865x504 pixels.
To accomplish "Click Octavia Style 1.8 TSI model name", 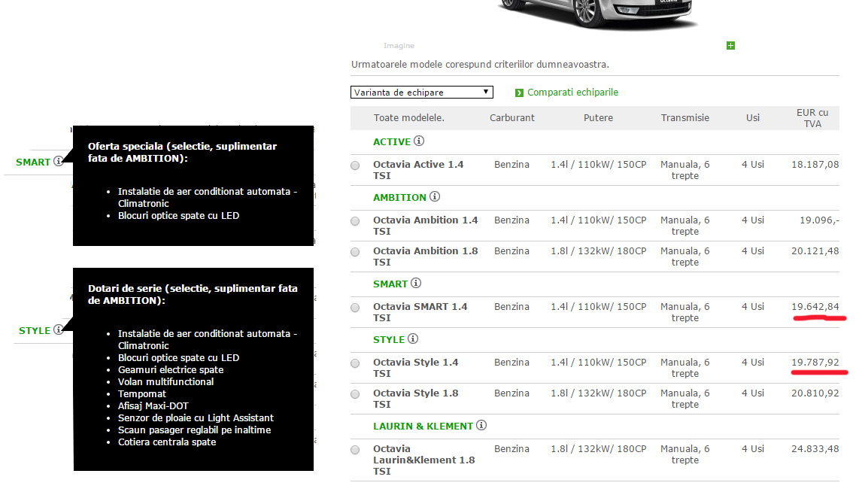I will (416, 399).
